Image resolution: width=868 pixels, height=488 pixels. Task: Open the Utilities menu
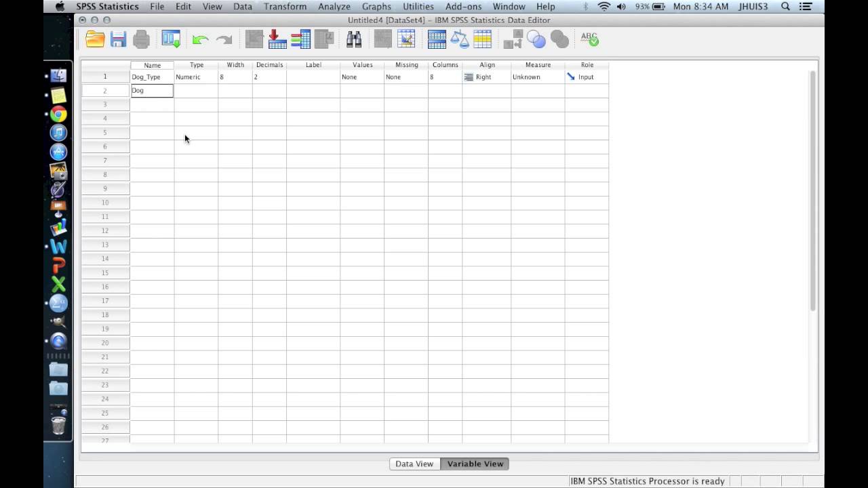[x=418, y=6]
